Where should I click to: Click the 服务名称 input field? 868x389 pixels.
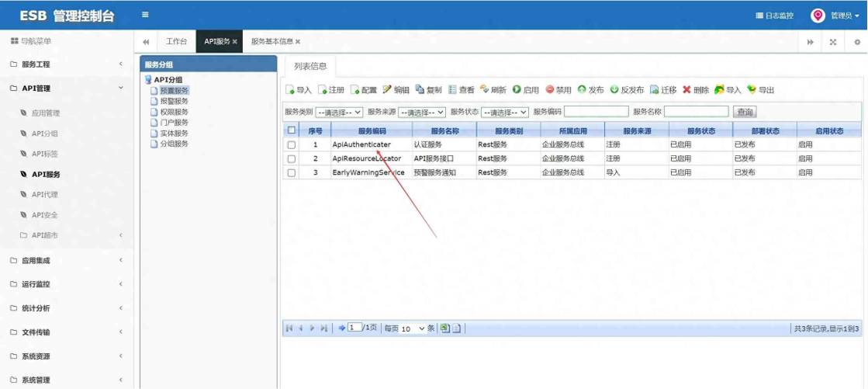click(x=697, y=112)
